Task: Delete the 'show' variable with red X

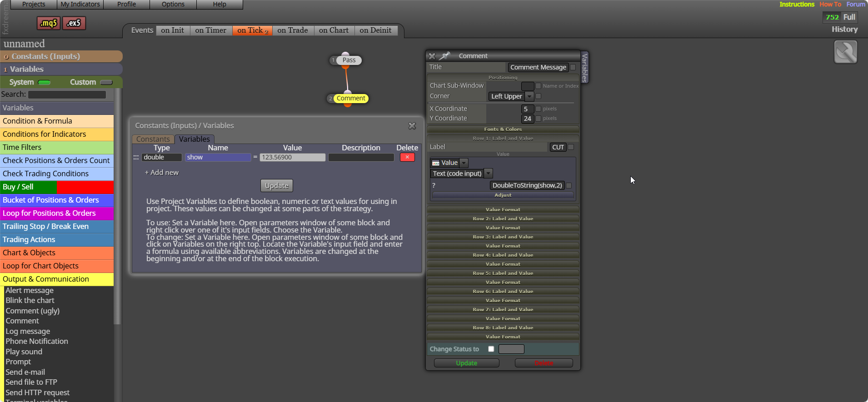Action: tap(407, 157)
